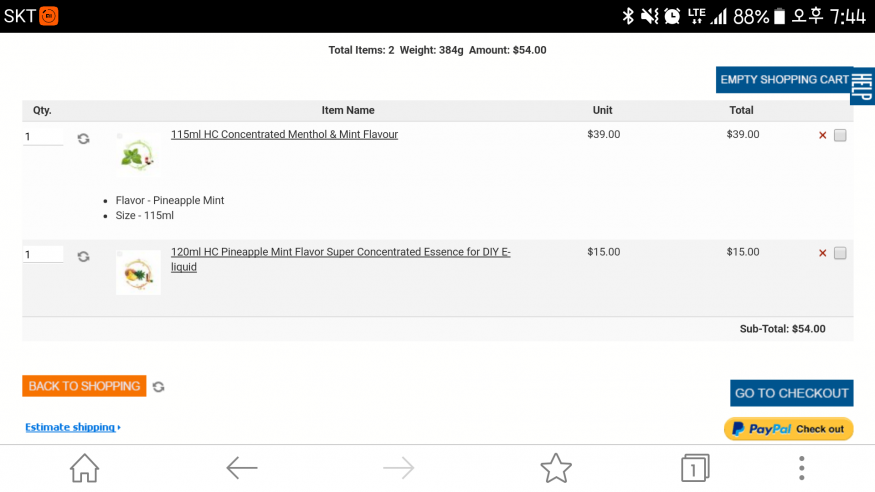This screenshot has height=492, width=875.
Task: Pay with PayPal Check out button
Action: point(789,429)
